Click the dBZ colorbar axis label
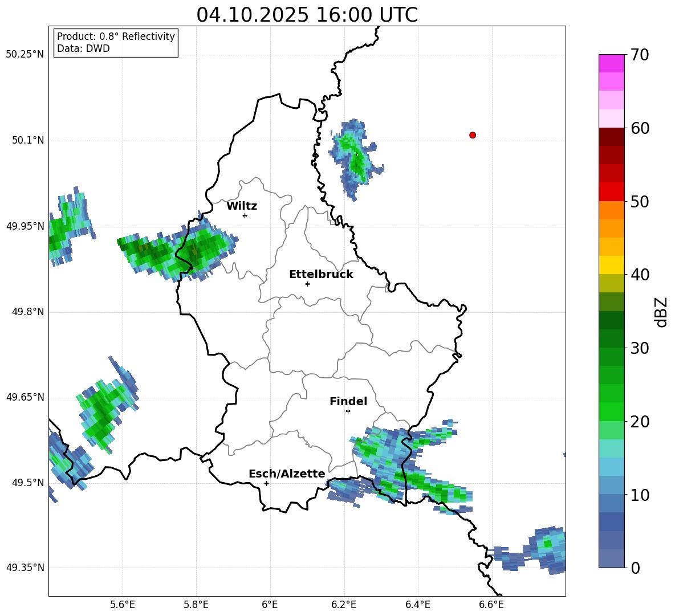 click(x=661, y=312)
